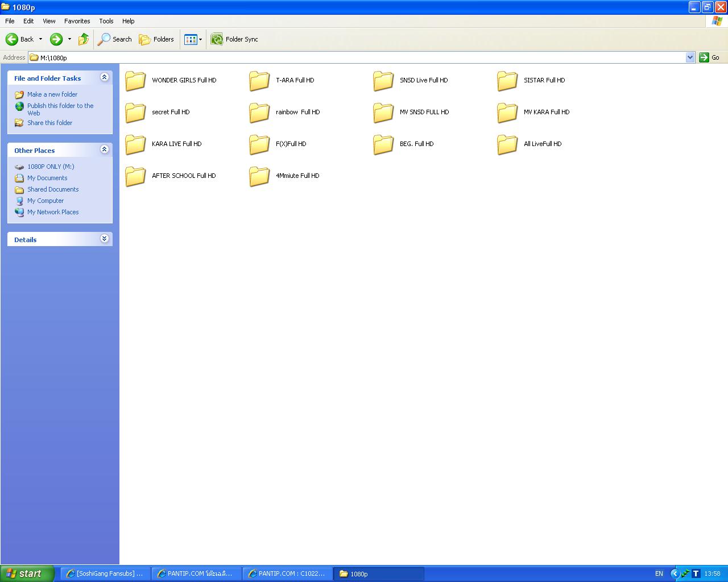Image resolution: width=728 pixels, height=582 pixels.
Task: Expand the Address bar dropdown
Action: 690,57
